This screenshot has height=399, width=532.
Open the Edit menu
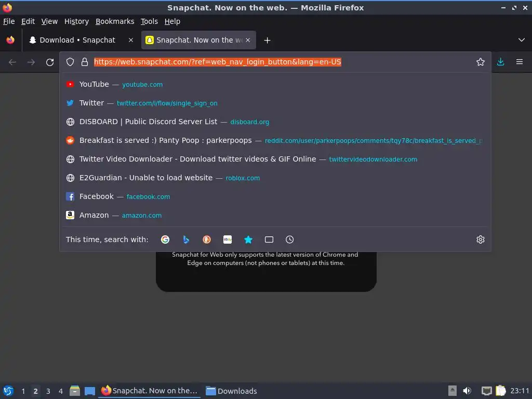click(x=28, y=21)
